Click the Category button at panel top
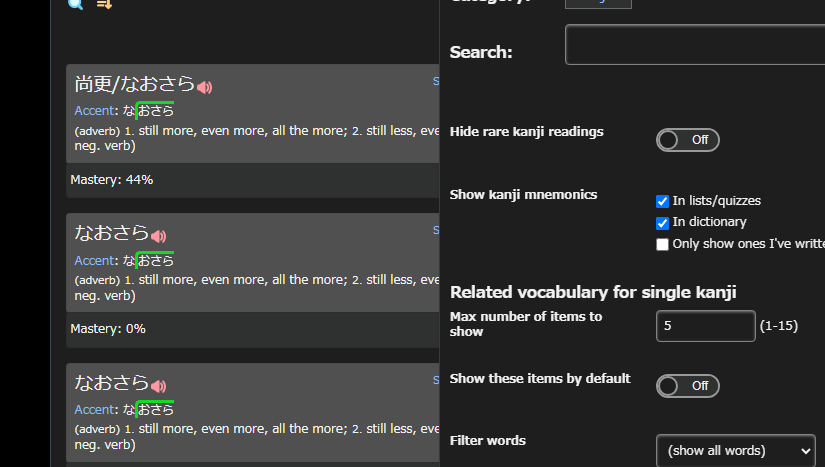Screen dimensions: 825x467 point(598,3)
